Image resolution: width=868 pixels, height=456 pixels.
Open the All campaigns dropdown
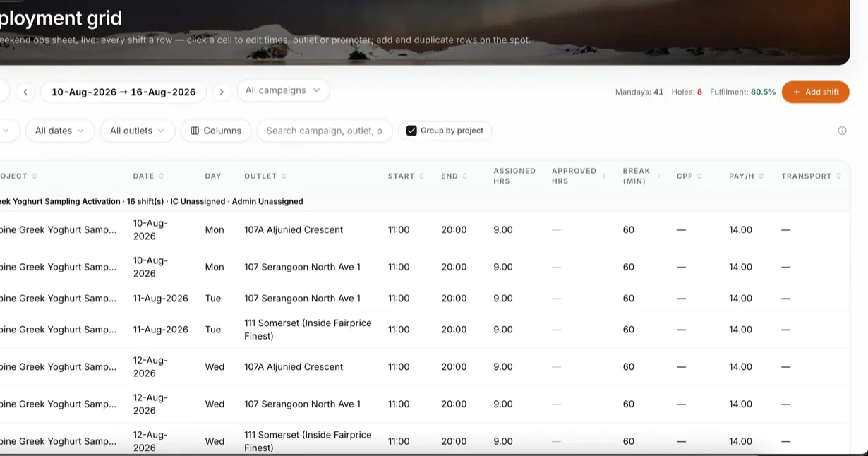283,90
